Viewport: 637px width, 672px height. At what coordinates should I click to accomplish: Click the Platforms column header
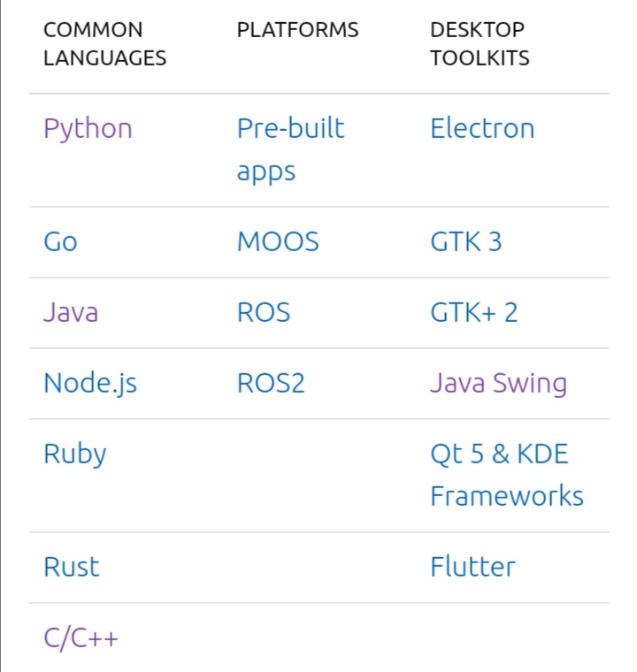(297, 30)
